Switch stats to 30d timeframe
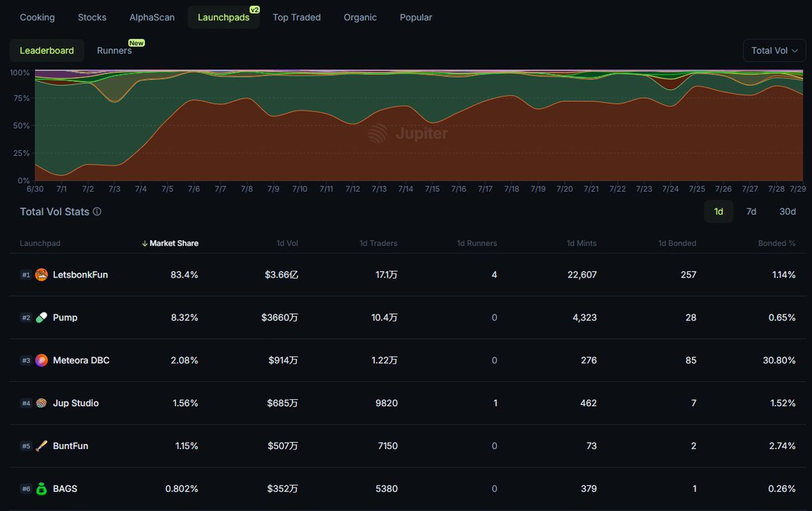Screen dimensions: 812x511 coord(787,211)
